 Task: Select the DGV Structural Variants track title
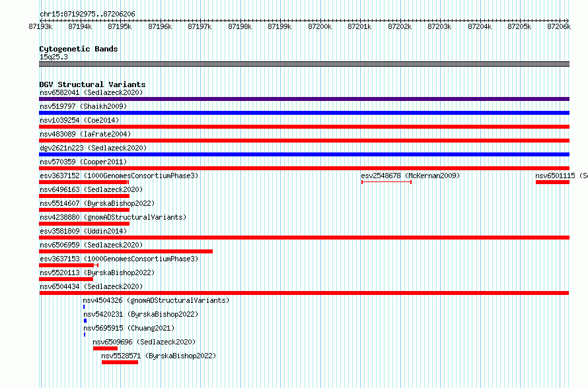pyautogui.click(x=92, y=84)
